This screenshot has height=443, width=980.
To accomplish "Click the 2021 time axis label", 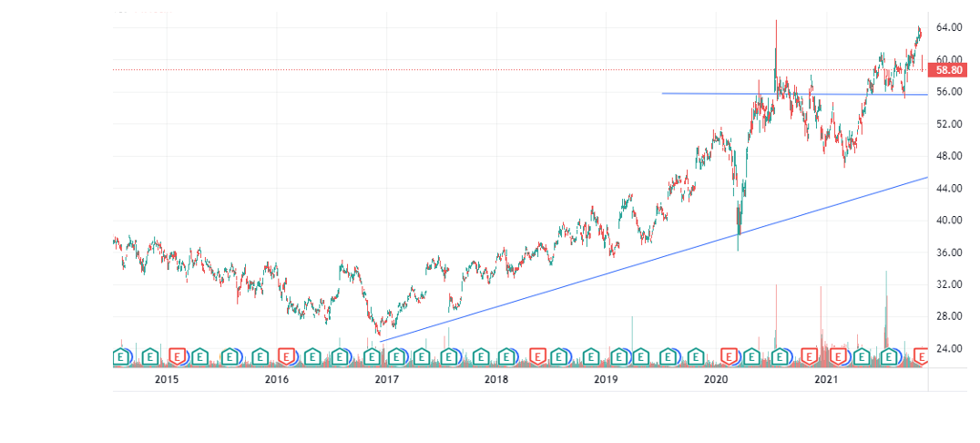I will (826, 379).
